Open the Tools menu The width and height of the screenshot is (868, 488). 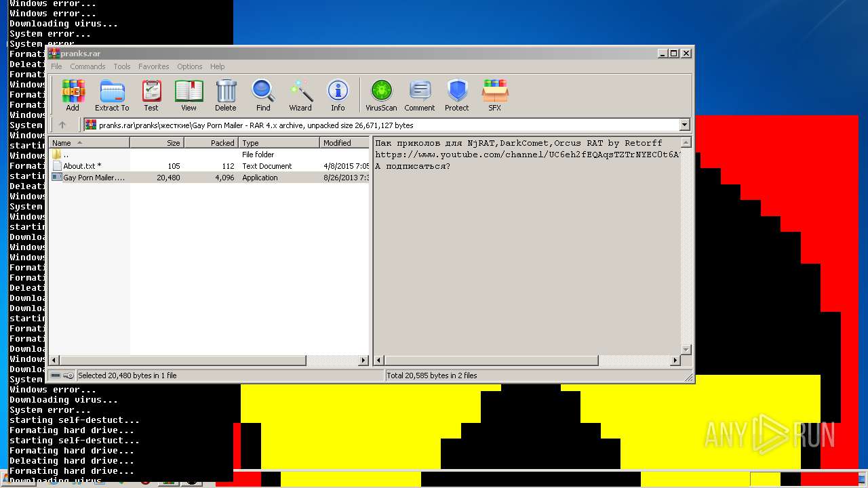pos(122,66)
